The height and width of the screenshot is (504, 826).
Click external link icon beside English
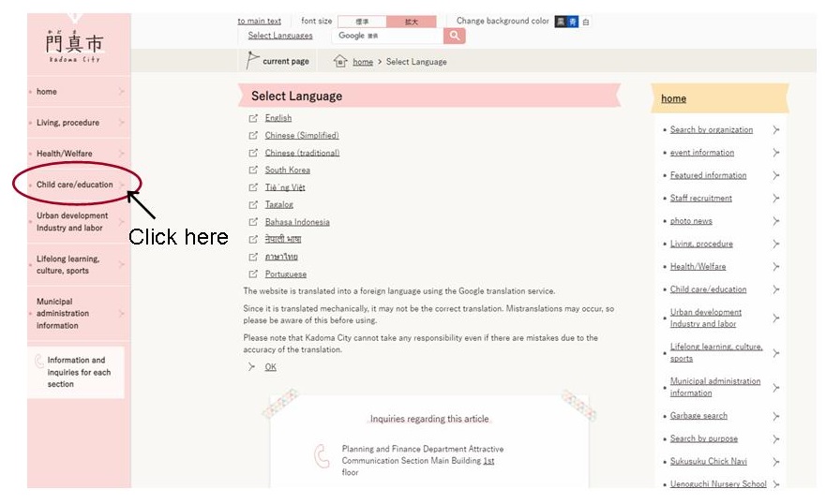point(253,118)
